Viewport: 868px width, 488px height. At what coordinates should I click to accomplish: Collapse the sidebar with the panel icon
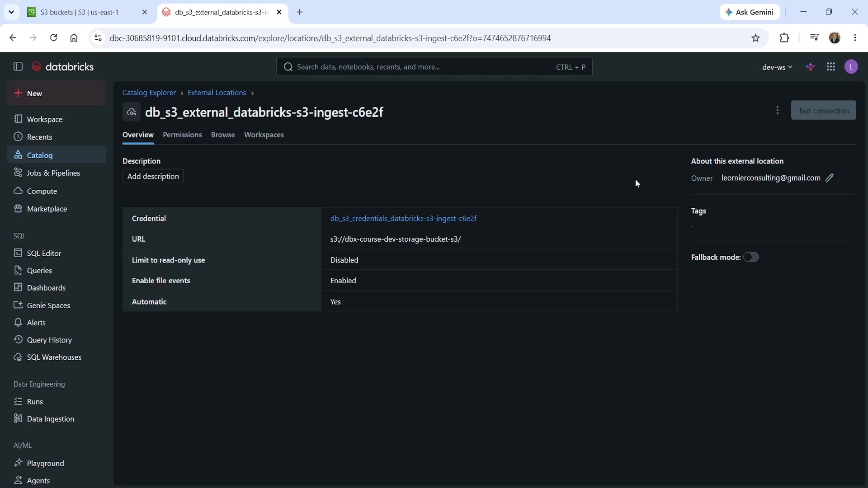pos(18,67)
